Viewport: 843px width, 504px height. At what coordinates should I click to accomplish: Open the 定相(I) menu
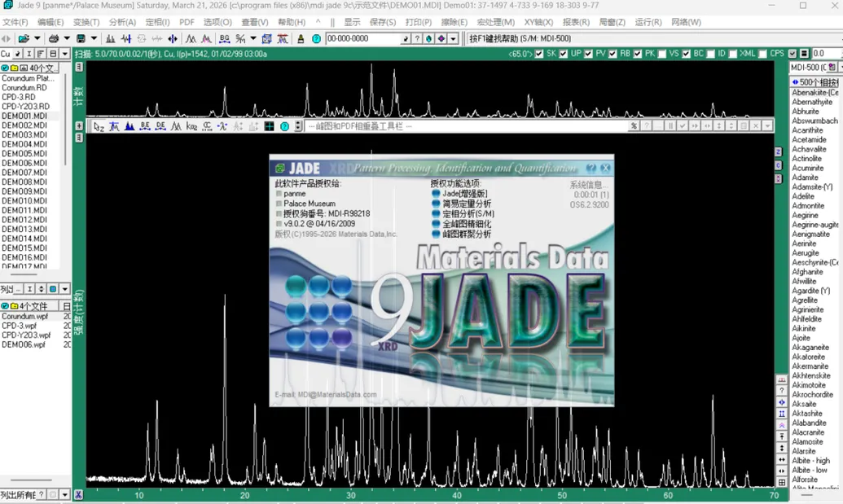click(x=157, y=22)
